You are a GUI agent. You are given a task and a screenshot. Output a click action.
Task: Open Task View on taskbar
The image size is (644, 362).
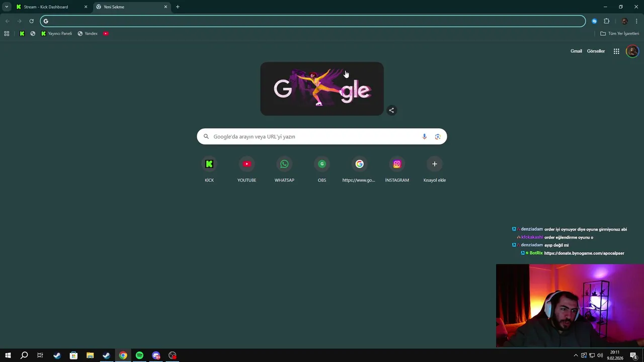(40, 355)
